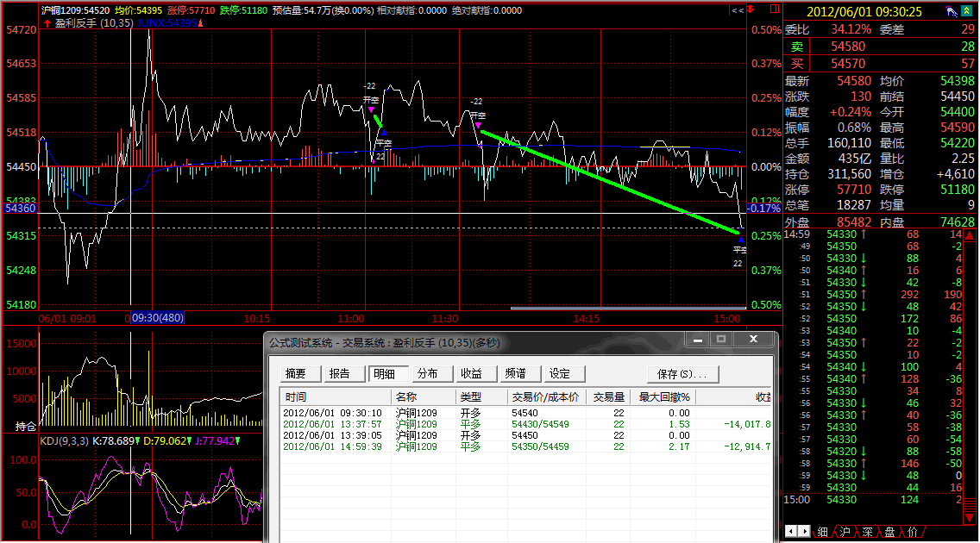Click the 类型 column header
This screenshot has height=543, width=980.
pos(481,397)
